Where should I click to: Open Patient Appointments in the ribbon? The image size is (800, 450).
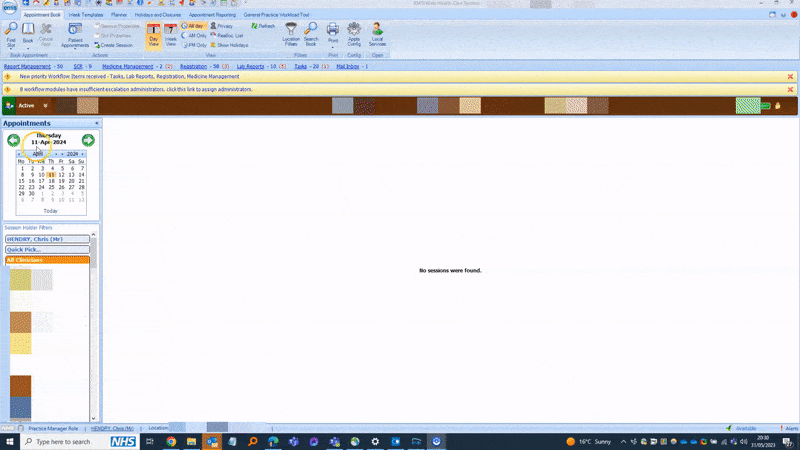tap(75, 35)
